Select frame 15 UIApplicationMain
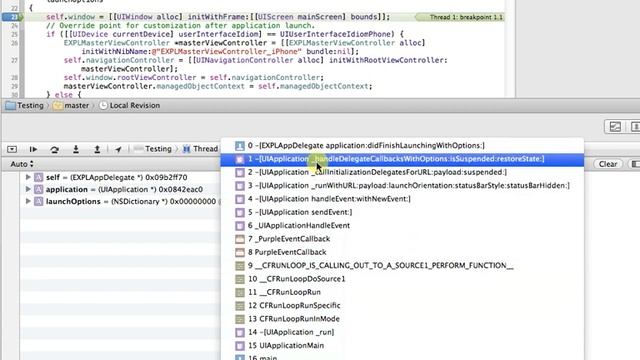The width and height of the screenshot is (640, 360). point(402,345)
